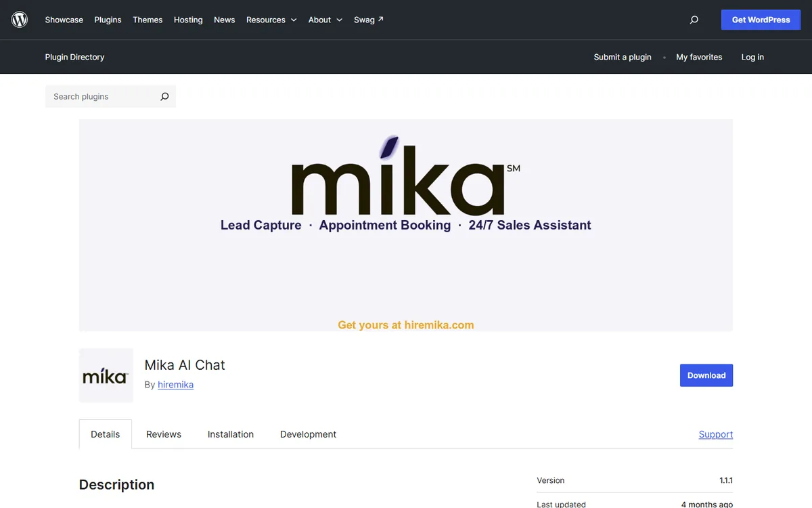
Task: Open the Swag external link
Action: pyautogui.click(x=369, y=20)
